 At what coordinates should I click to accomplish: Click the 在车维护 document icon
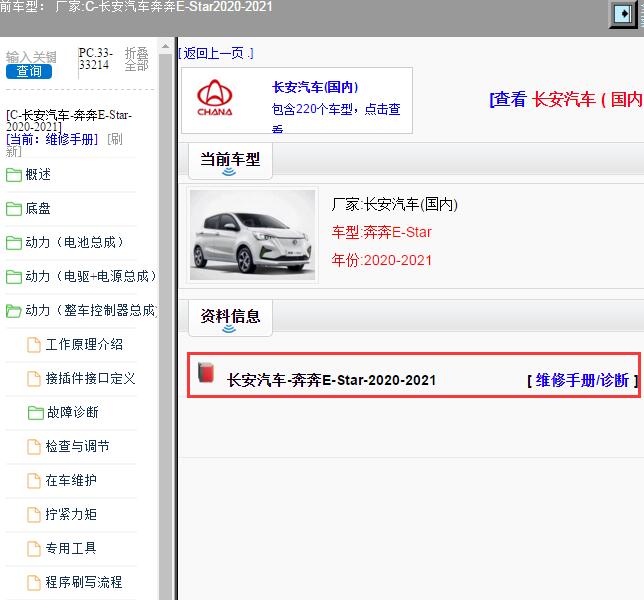(x=34, y=481)
